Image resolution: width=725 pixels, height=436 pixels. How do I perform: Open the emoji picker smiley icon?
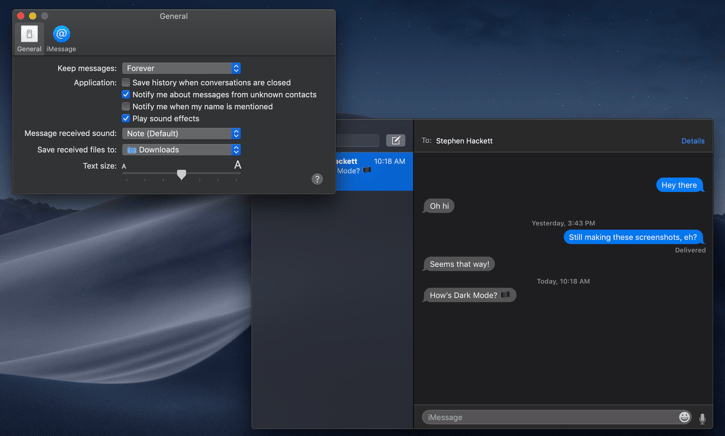(x=684, y=417)
